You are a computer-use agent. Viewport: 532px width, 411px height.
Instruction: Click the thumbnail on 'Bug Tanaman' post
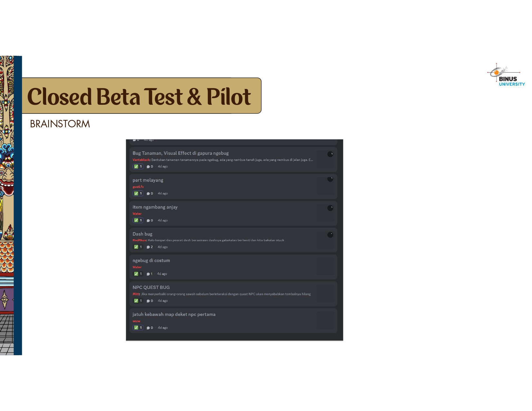pyautogui.click(x=325, y=159)
